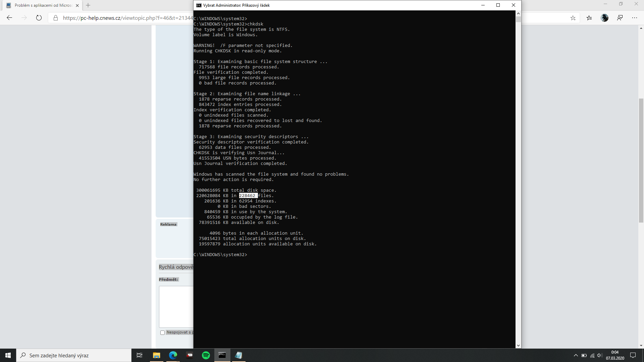Add this page to favorites
The width and height of the screenshot is (644, 362).
pos(573,18)
